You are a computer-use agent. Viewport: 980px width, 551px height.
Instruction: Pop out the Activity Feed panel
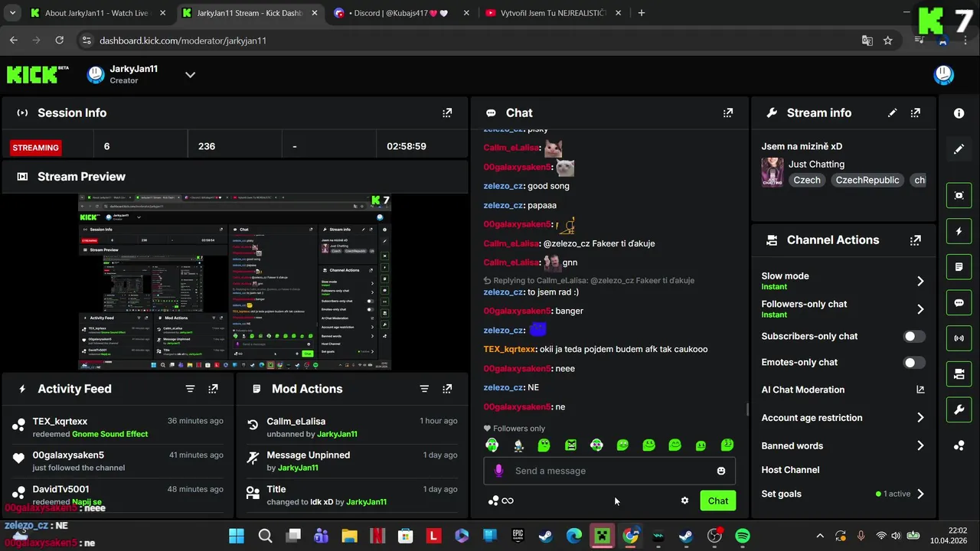[213, 389]
